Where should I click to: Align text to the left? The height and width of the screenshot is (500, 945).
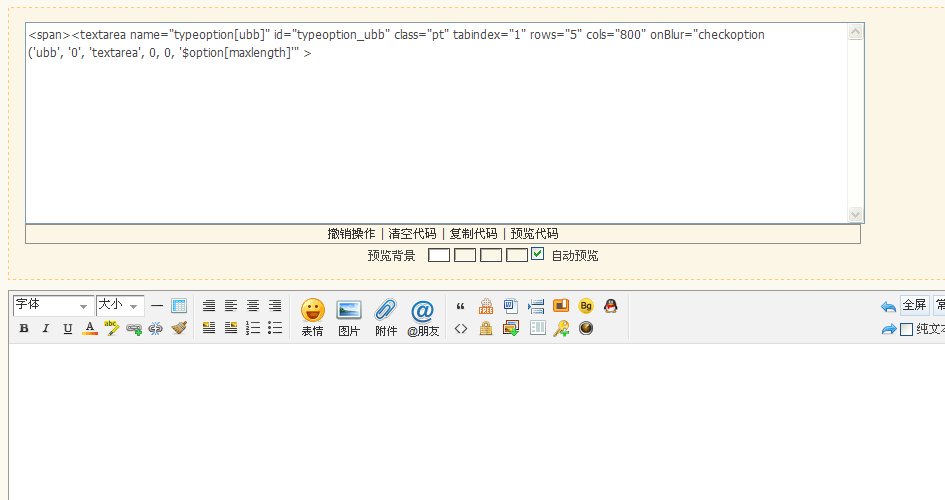pyautogui.click(x=231, y=305)
